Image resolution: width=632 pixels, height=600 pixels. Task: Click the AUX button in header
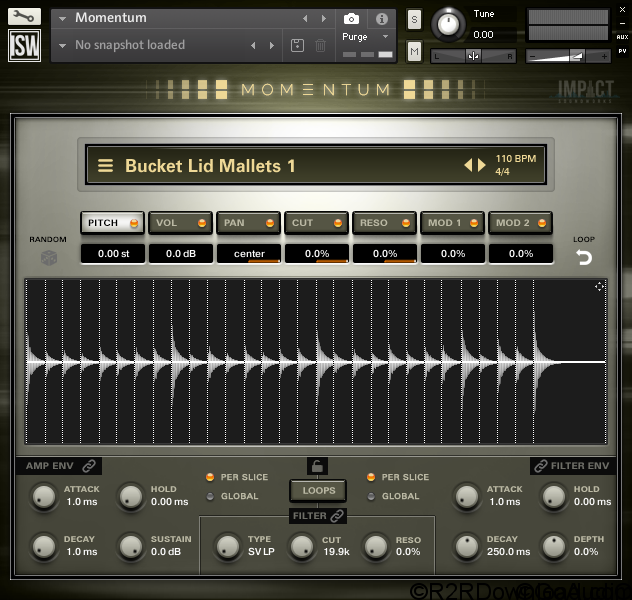[x=622, y=37]
